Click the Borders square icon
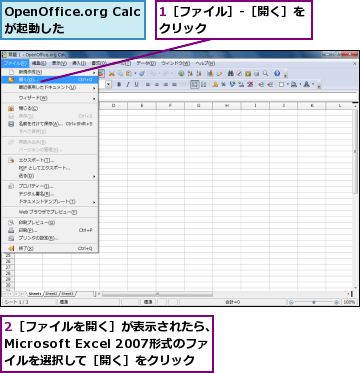 tap(281, 85)
